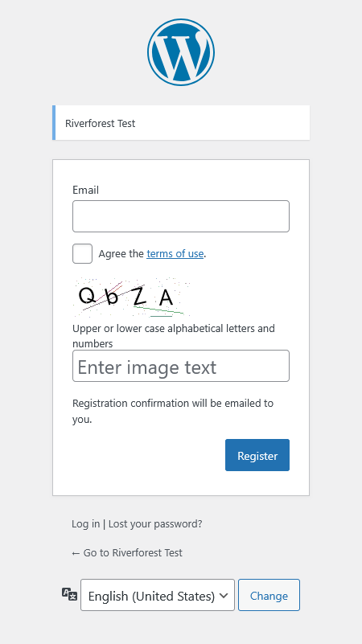Viewport: 362px width, 644px height.
Task: Click the 'Agree the' checkbox label text
Action: pyautogui.click(x=121, y=253)
